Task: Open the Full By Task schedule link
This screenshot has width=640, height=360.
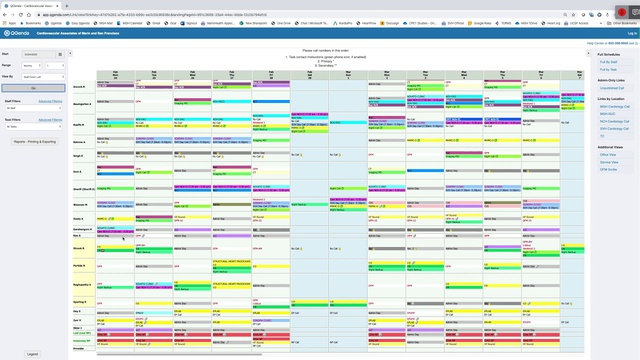Action: [x=608, y=70]
